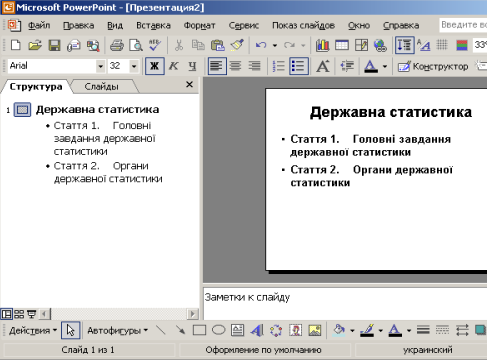
Task: Apply line color brush swatch
Action: pyautogui.click(x=367, y=330)
